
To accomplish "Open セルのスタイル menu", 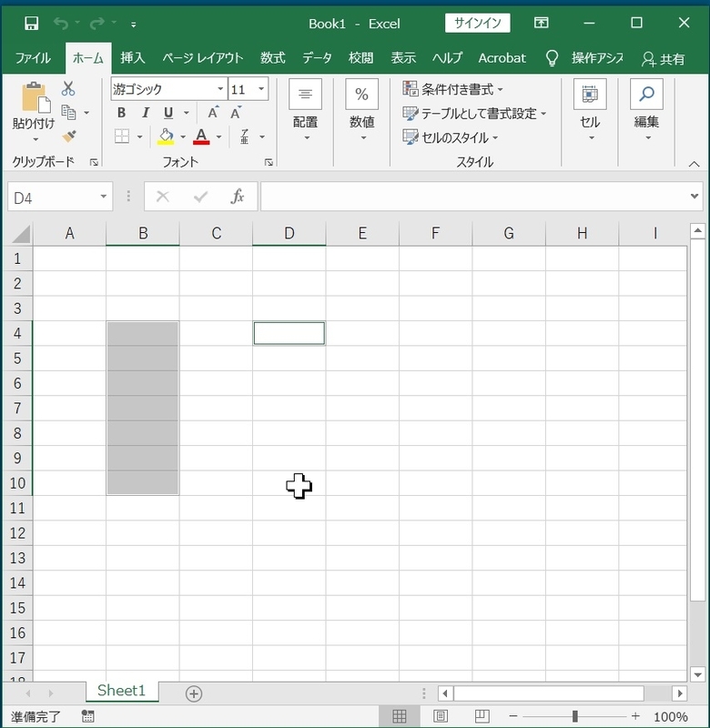I will point(450,137).
